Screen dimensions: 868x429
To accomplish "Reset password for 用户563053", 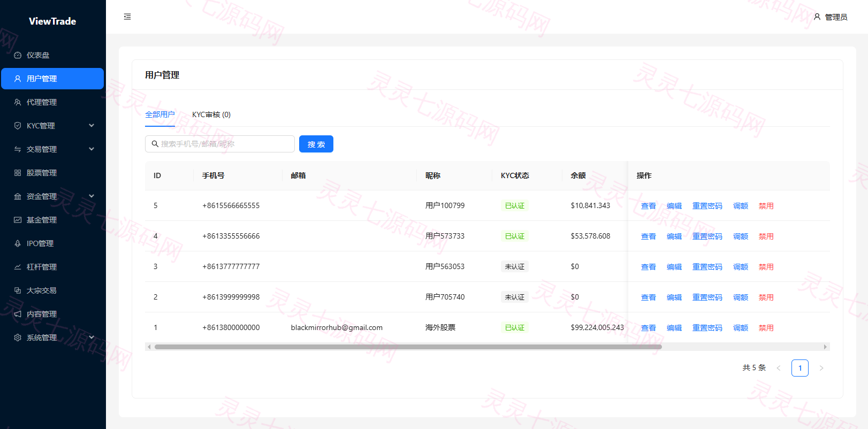I will pos(707,267).
